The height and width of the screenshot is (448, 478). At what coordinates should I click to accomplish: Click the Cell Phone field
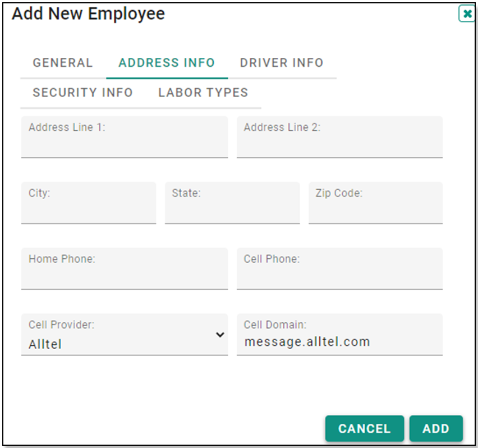339,269
